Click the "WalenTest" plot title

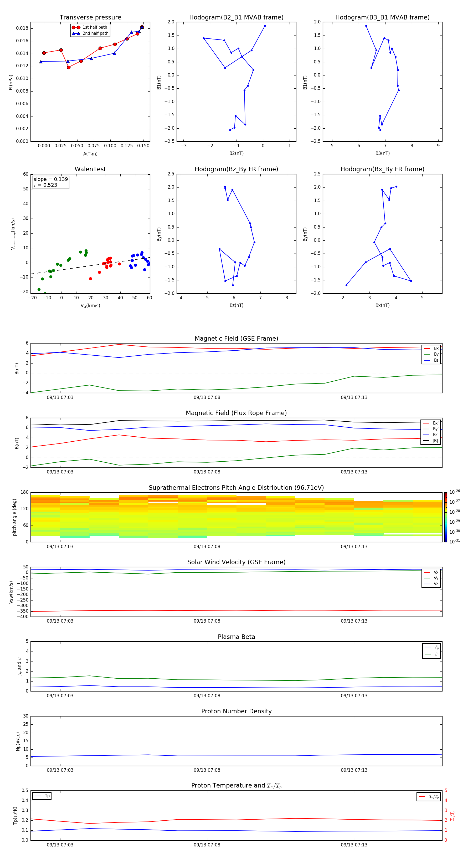click(90, 169)
